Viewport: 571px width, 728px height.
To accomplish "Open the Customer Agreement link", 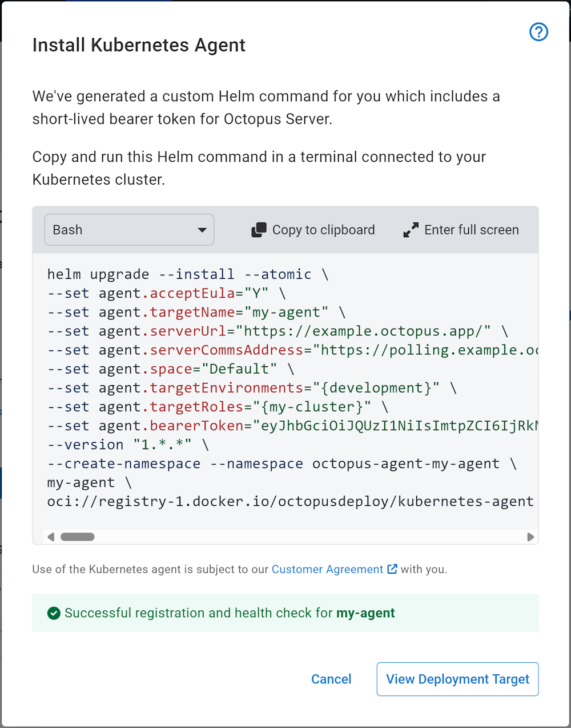I will [327, 569].
